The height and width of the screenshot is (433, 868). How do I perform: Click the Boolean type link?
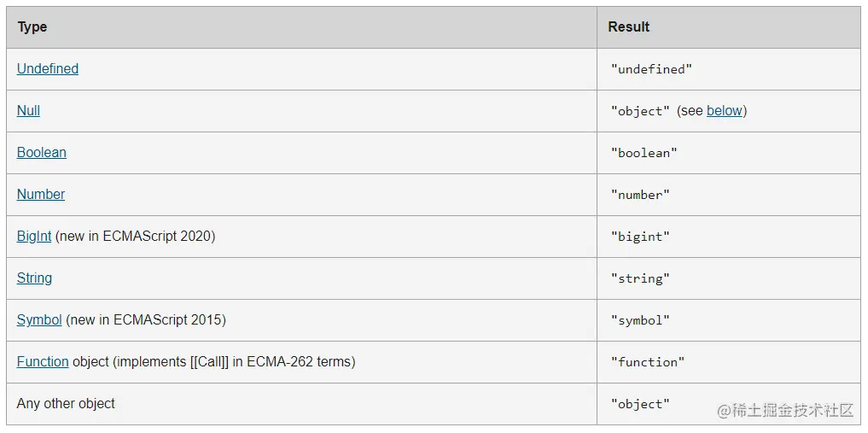[x=42, y=152]
